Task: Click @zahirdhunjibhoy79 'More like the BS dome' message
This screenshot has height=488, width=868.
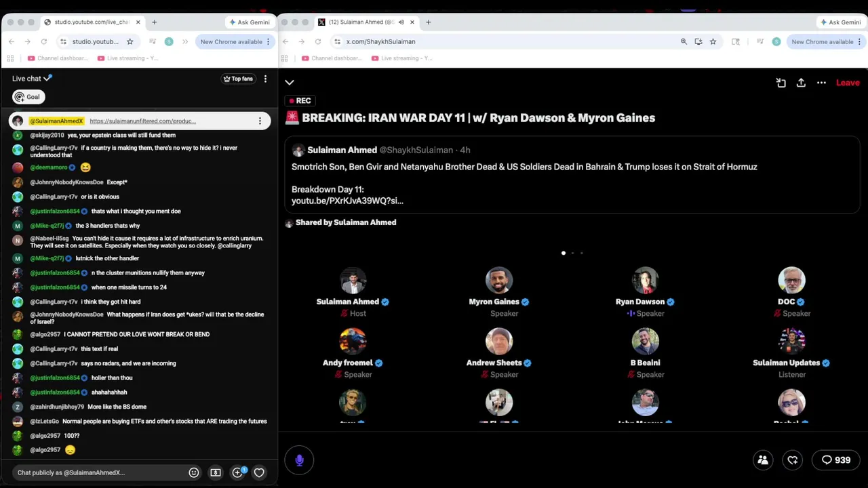Action: [x=117, y=407]
